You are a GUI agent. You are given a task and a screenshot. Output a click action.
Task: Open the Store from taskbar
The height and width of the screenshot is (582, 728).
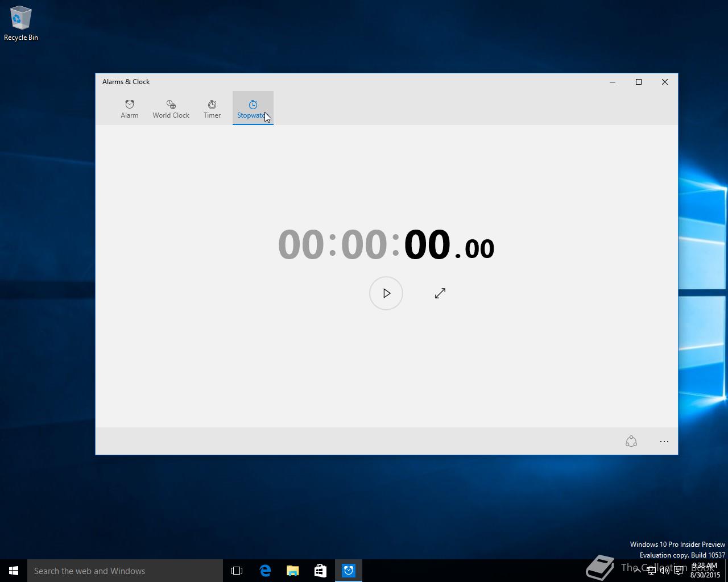(x=321, y=571)
